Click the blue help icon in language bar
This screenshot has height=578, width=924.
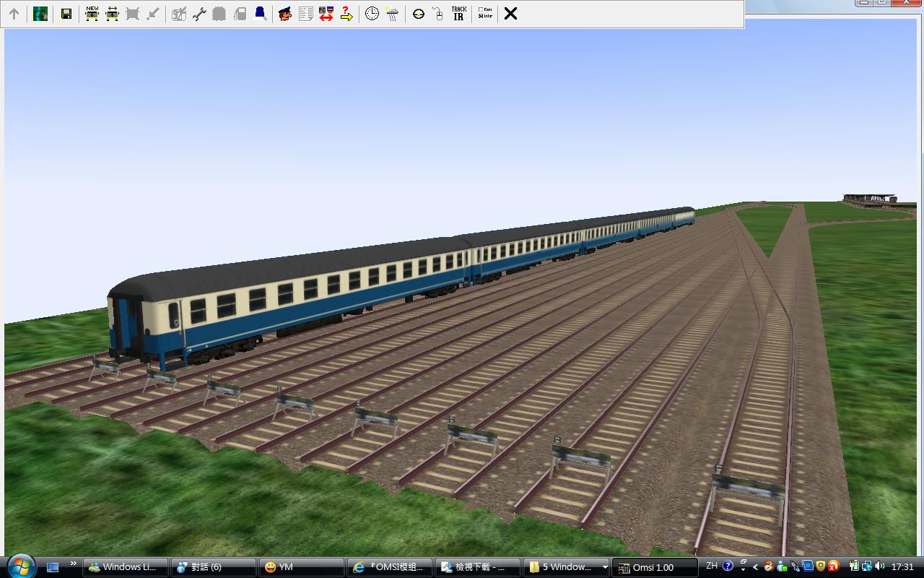(x=728, y=566)
